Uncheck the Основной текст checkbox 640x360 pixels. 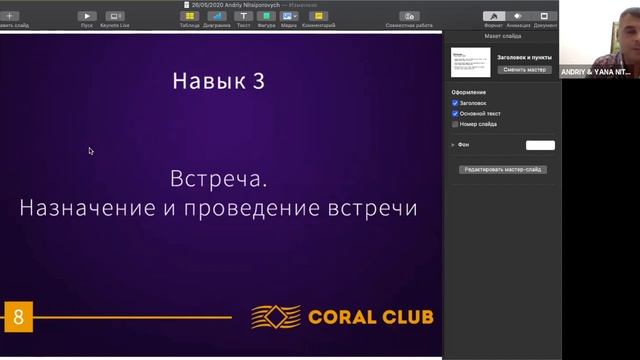tap(455, 113)
